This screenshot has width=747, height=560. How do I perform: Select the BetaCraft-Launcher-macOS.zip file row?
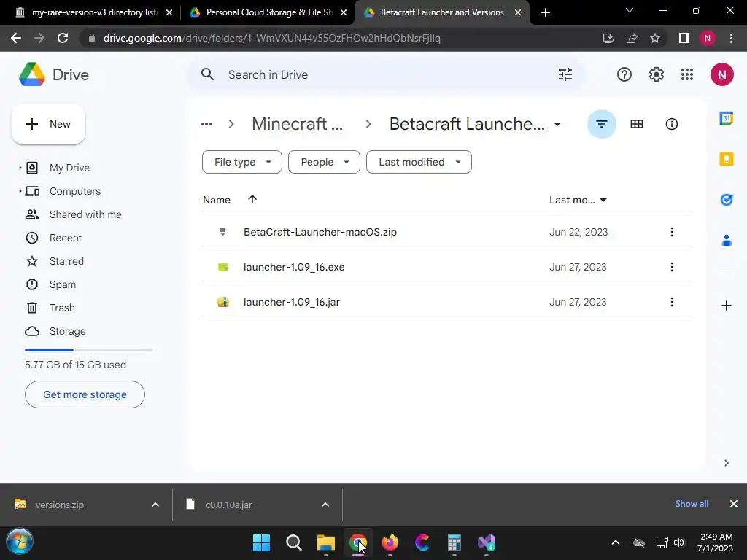click(446, 232)
